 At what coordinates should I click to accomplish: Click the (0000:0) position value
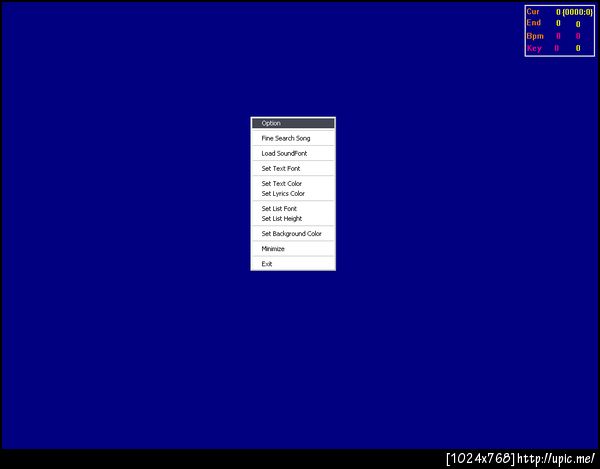577,12
